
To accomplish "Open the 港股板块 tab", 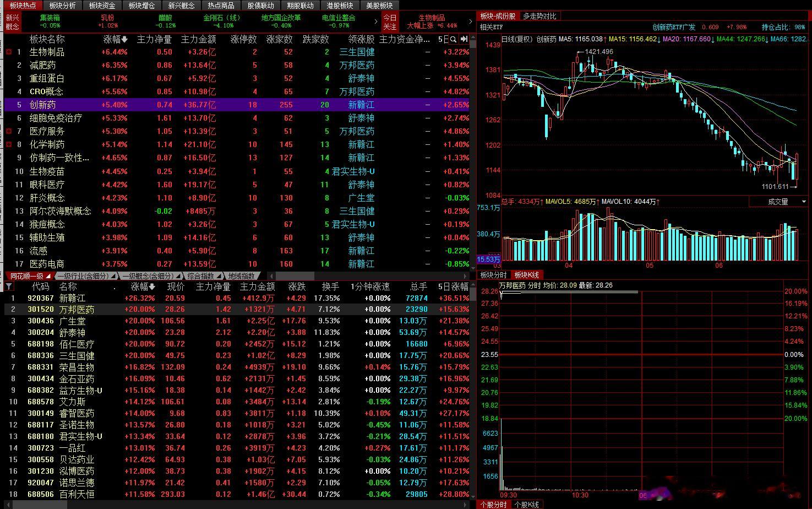I will point(340,6).
